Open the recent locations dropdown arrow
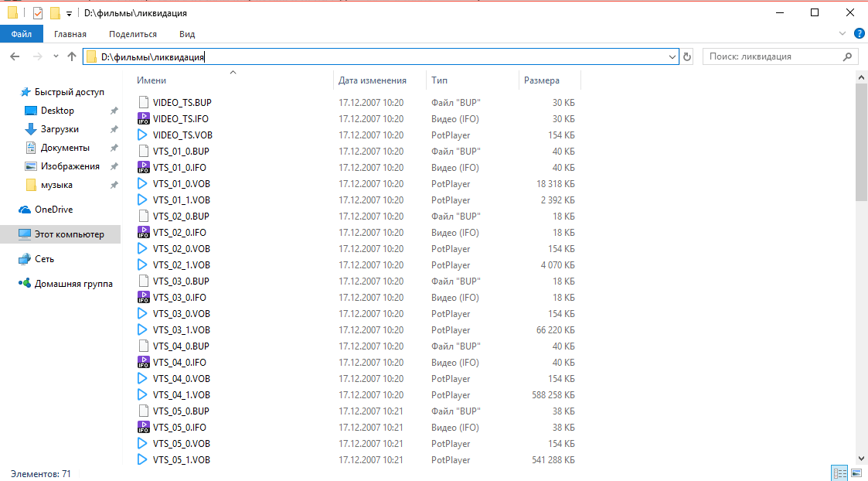Viewport: 868px width, 481px height. click(56, 56)
